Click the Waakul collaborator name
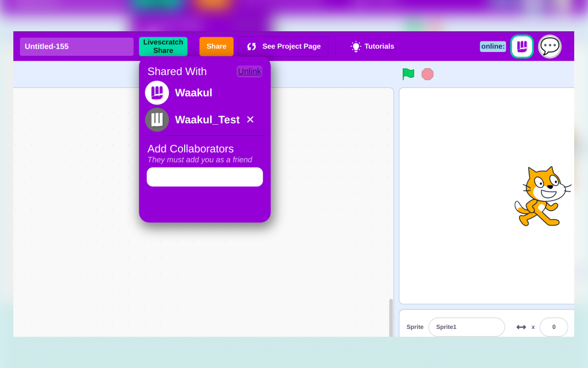Screen dimensions: 588x368 (x=193, y=93)
